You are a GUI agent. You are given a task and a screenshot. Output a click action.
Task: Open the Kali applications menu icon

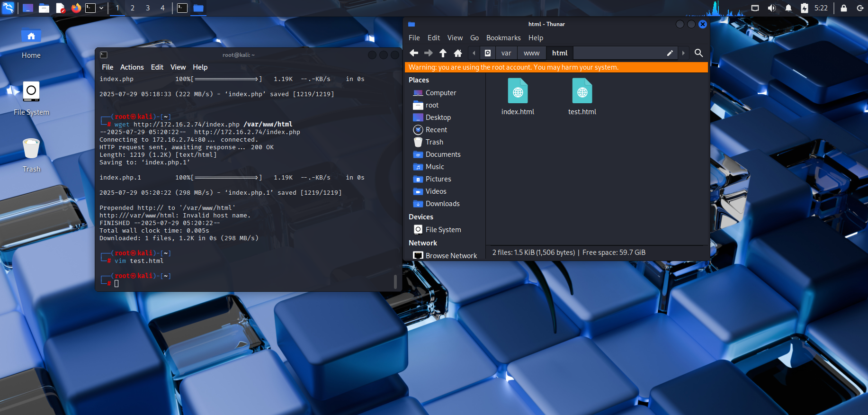pos(8,8)
